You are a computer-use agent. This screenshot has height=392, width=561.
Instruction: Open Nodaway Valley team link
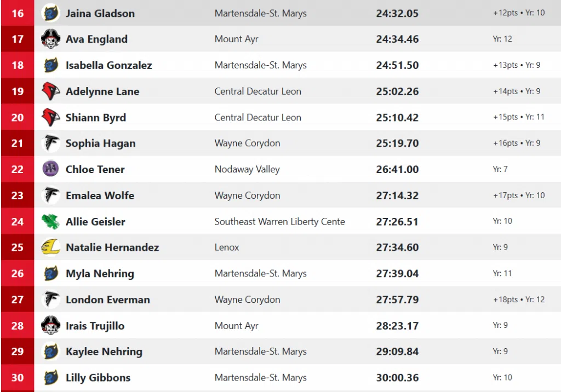[247, 170]
